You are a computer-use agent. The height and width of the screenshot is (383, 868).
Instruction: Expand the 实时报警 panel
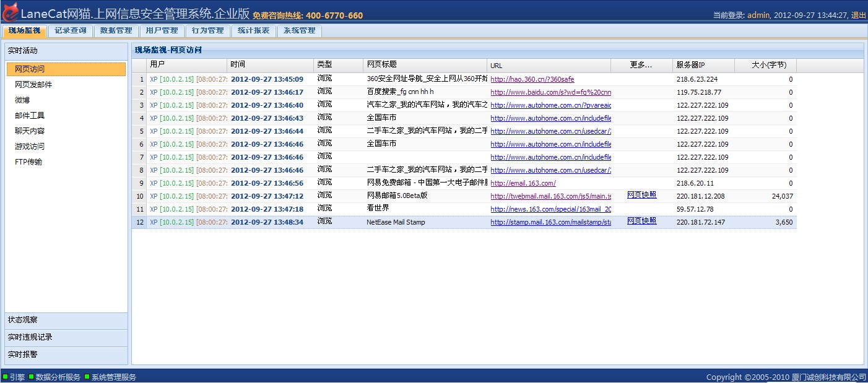point(66,355)
